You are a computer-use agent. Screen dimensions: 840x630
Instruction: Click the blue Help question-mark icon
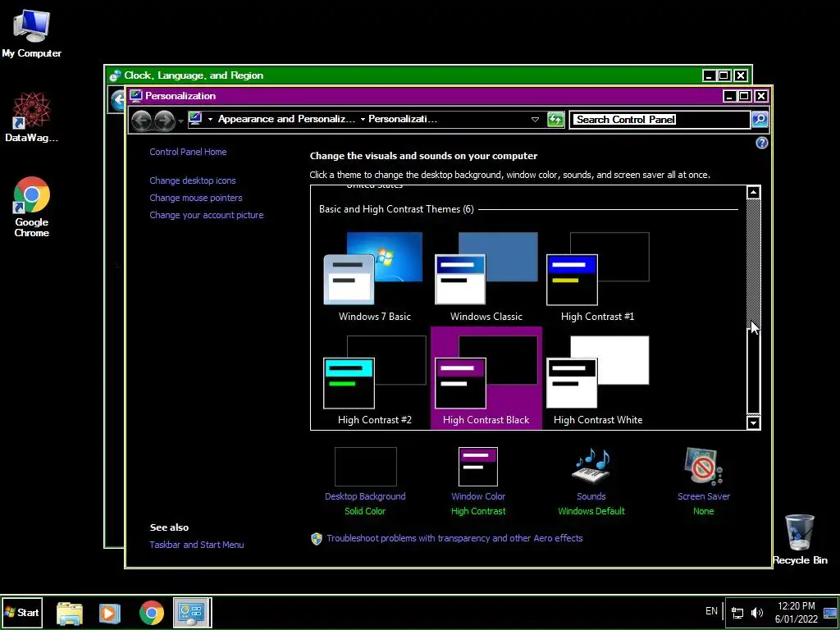(761, 143)
